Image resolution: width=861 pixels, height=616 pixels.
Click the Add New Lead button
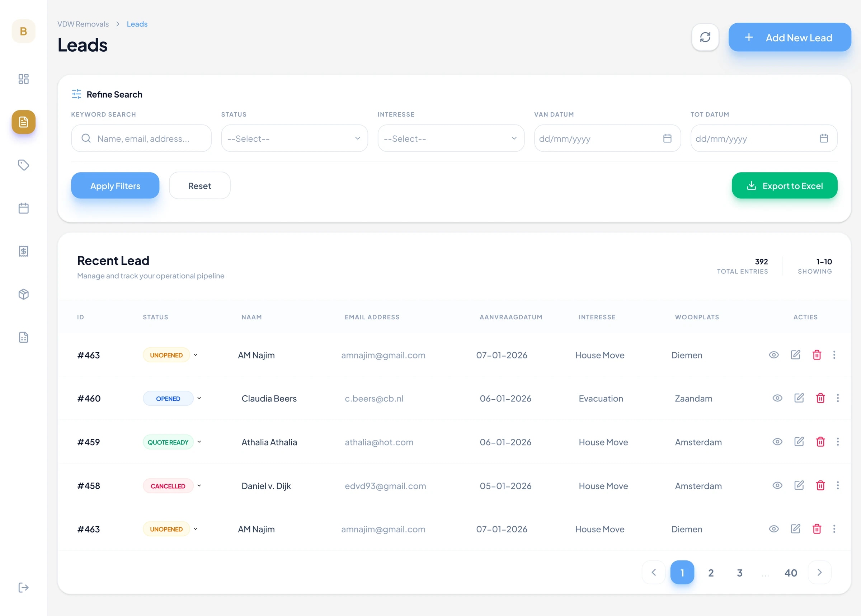pyautogui.click(x=790, y=37)
